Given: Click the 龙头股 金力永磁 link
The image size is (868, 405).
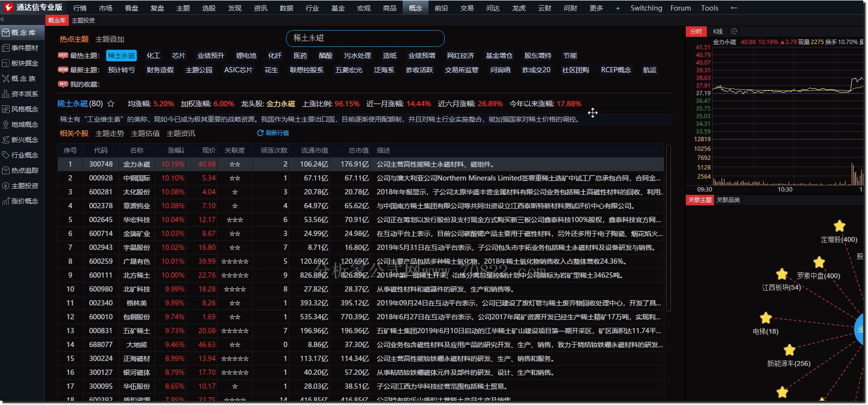Looking at the screenshot, I should (281, 104).
